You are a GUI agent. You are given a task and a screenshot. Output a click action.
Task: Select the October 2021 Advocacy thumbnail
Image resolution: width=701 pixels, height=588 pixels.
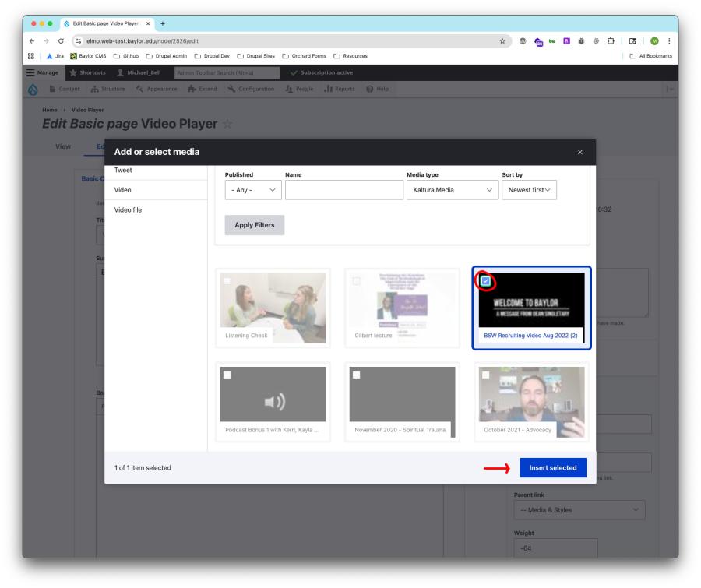point(531,402)
